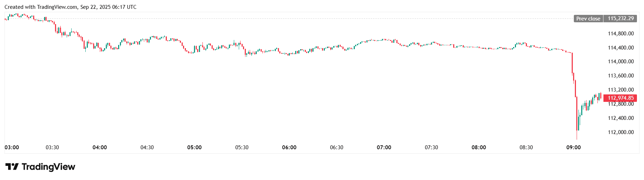Click the 113,200.00 price axis label
Screen dimensions: 644x180
click(620, 90)
